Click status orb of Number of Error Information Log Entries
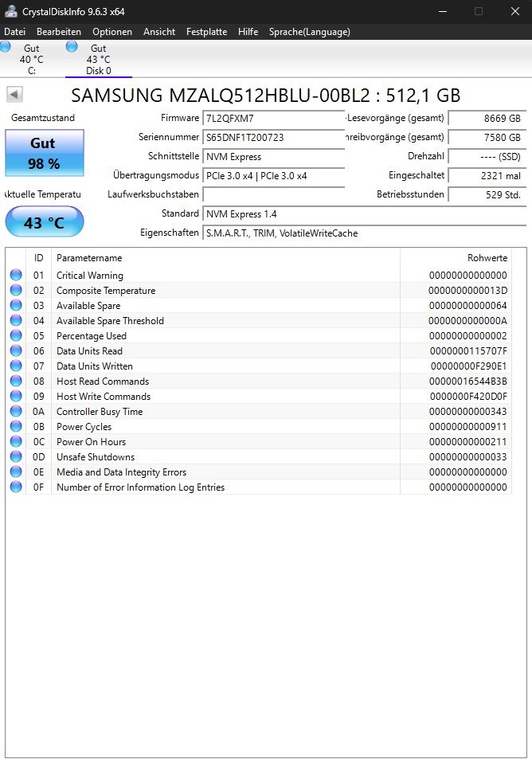 [x=16, y=487]
